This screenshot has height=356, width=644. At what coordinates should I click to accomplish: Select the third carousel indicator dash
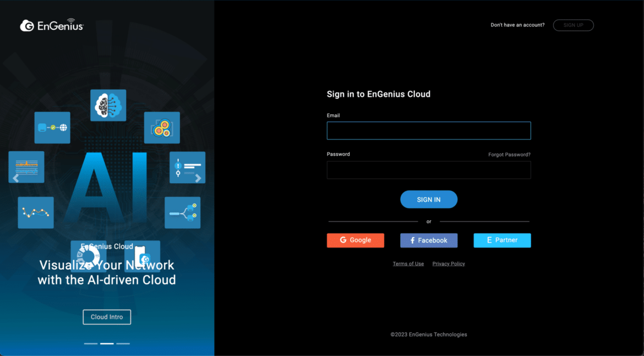(x=123, y=344)
